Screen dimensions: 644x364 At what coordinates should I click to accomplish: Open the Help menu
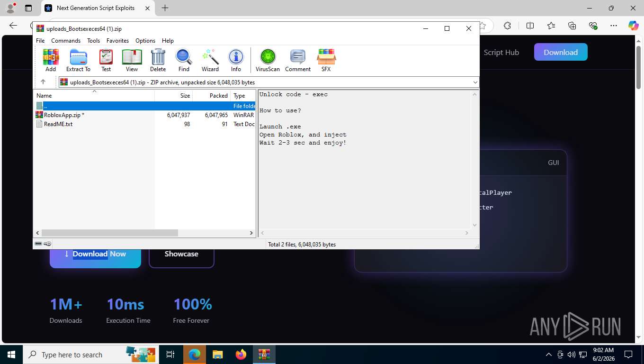click(x=168, y=41)
